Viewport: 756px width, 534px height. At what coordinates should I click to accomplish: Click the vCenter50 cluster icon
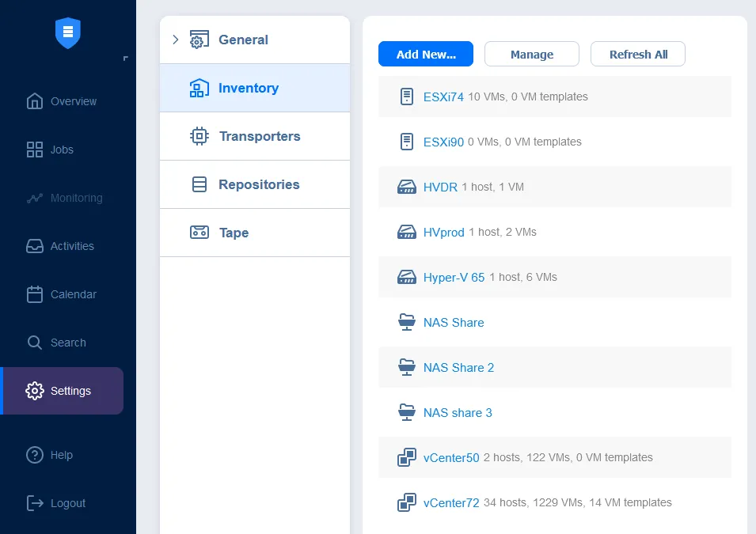click(x=406, y=458)
